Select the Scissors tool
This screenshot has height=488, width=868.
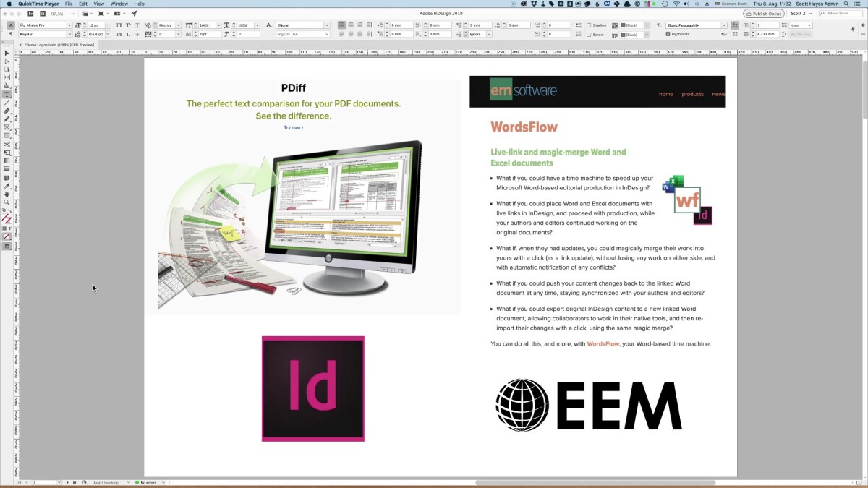point(7,144)
